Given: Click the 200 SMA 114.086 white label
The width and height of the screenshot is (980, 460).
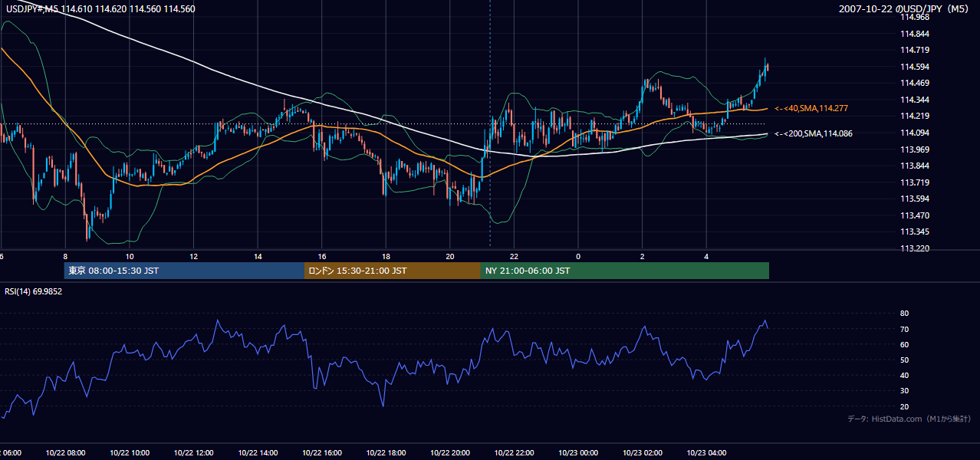Looking at the screenshot, I should point(814,133).
